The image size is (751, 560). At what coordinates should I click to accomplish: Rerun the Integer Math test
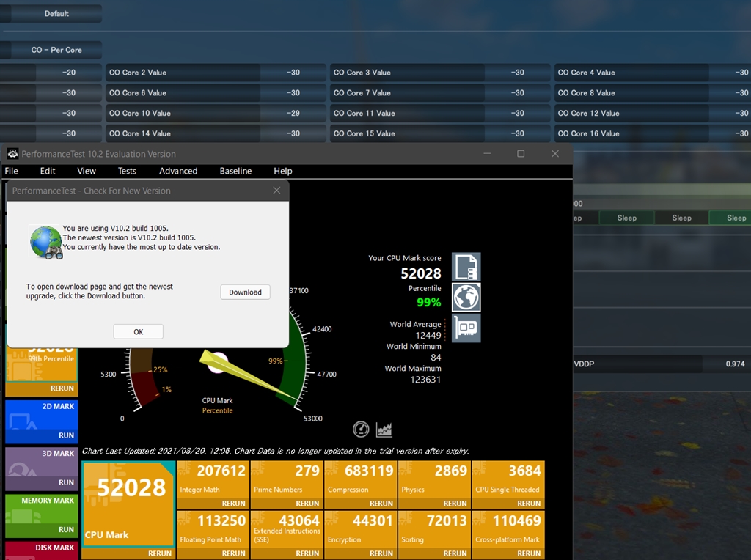233,503
